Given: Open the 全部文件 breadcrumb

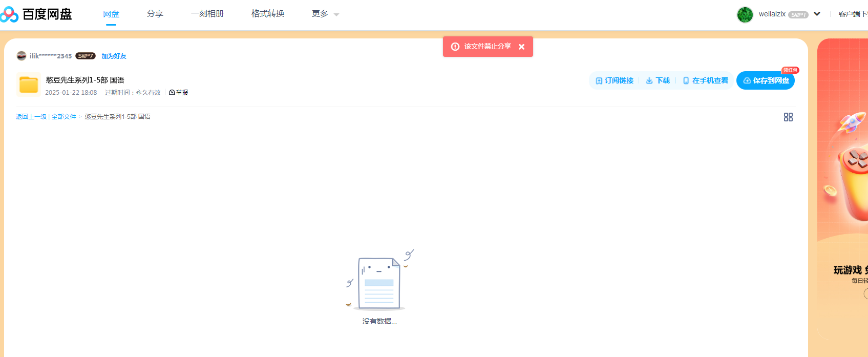Looking at the screenshot, I should coord(64,117).
